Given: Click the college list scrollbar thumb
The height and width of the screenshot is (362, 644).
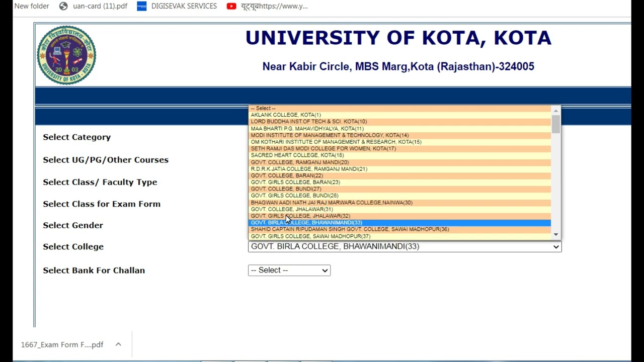Looking at the screenshot, I should pyautogui.click(x=556, y=124).
